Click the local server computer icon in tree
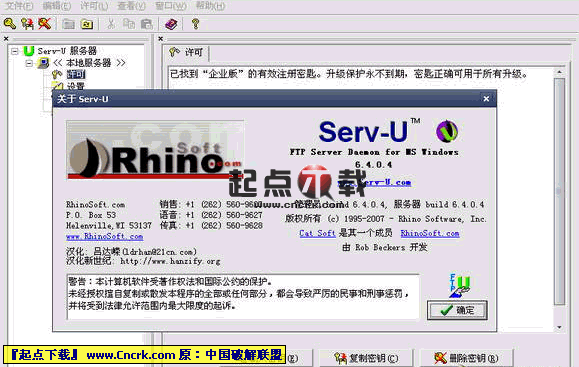Image resolution: width=579 pixels, height=367 pixels. point(43,63)
